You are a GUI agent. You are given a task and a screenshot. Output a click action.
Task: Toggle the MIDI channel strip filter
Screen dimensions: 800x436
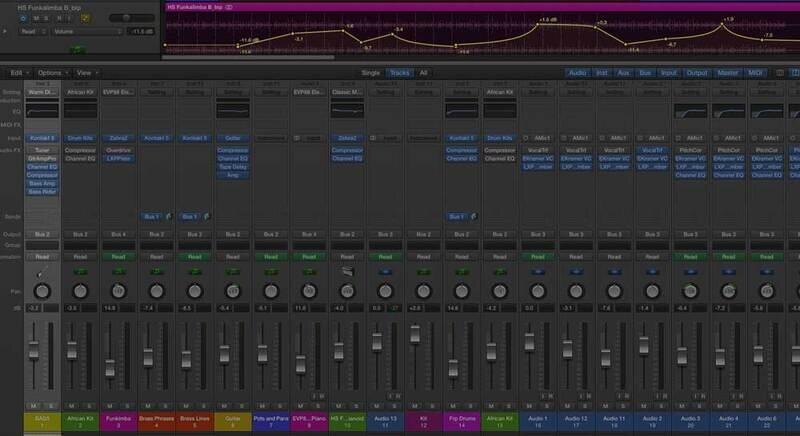[x=756, y=73]
